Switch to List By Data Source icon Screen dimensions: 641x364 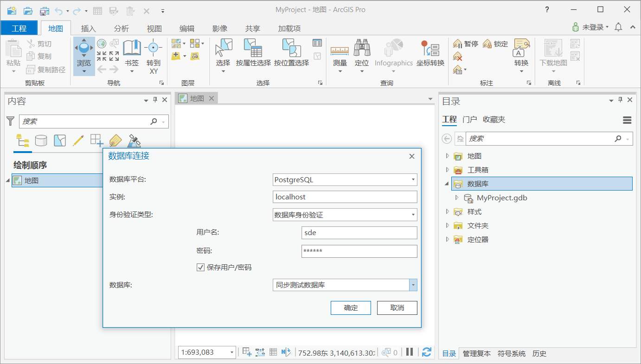point(41,140)
